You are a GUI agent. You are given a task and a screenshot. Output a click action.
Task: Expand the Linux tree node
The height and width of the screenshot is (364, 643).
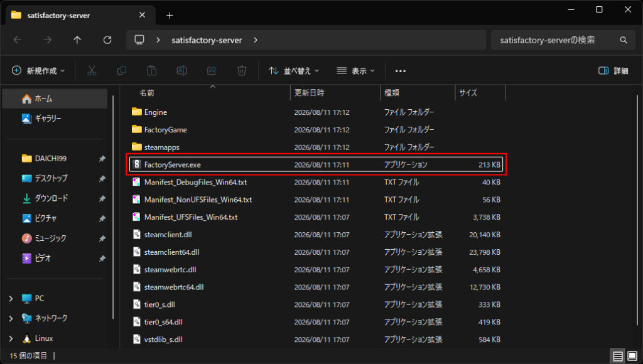[11, 339]
